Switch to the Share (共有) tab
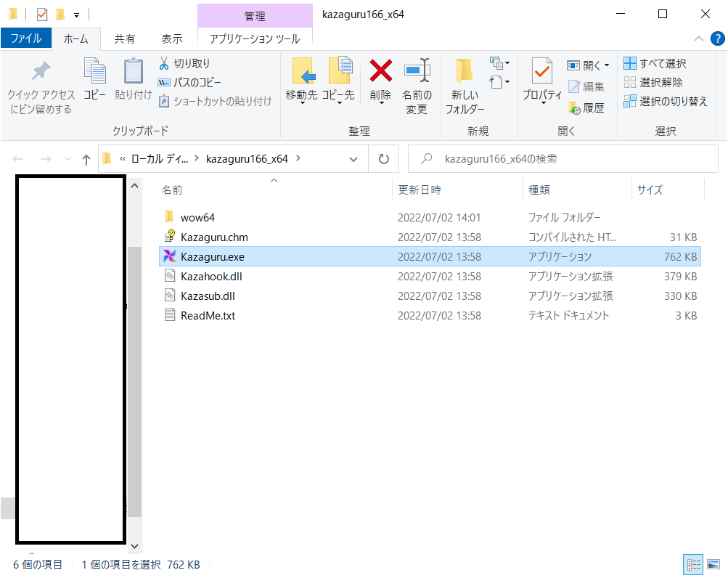The height and width of the screenshot is (586, 728). (x=124, y=39)
